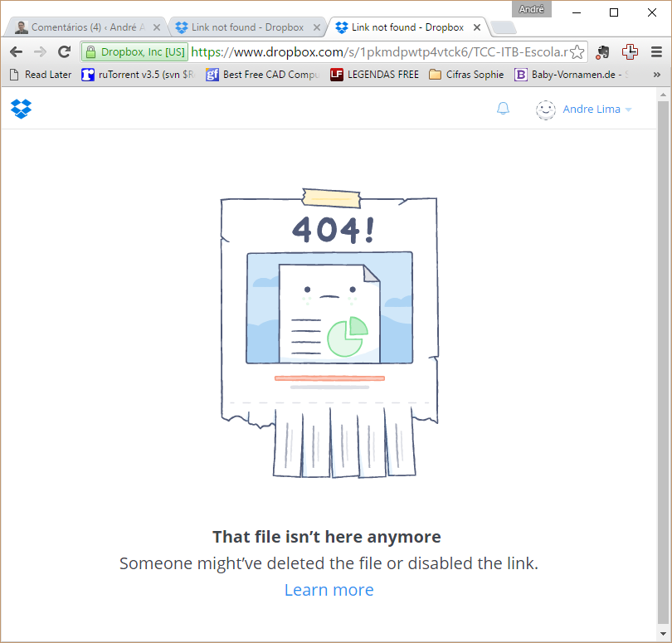Open the Read Later bookmark
Image resolution: width=672 pixels, height=643 pixels.
[x=40, y=75]
